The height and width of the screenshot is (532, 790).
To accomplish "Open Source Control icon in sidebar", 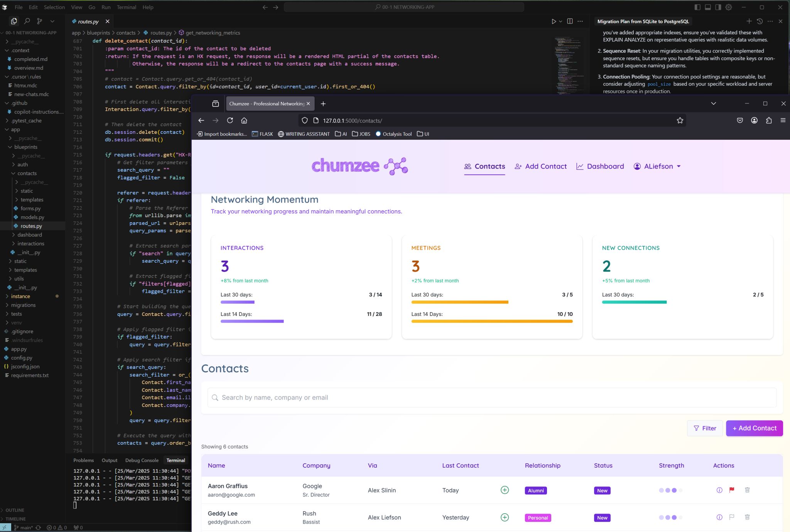I will click(x=39, y=21).
